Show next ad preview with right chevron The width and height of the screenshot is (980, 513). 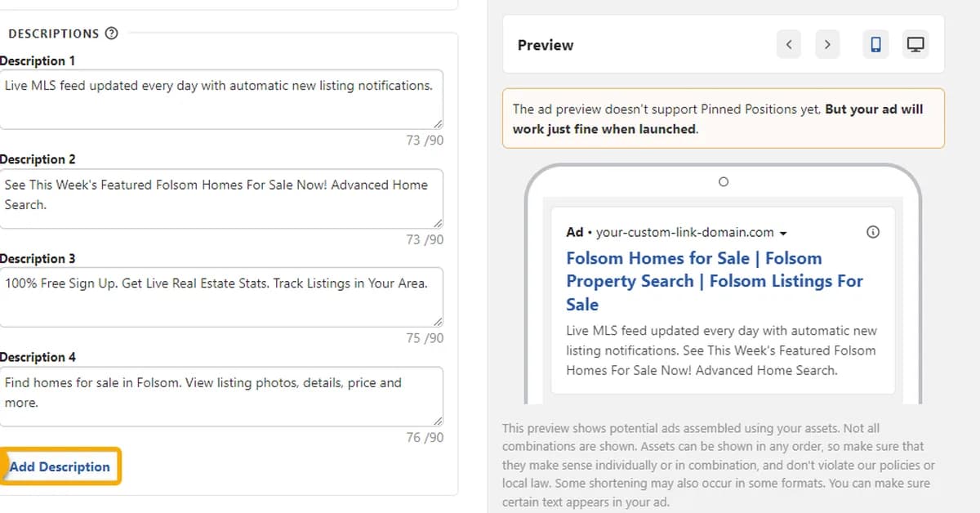827,45
